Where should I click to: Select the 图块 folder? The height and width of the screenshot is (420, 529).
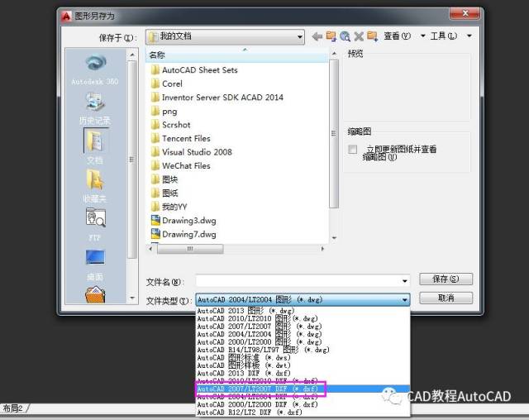(164, 179)
